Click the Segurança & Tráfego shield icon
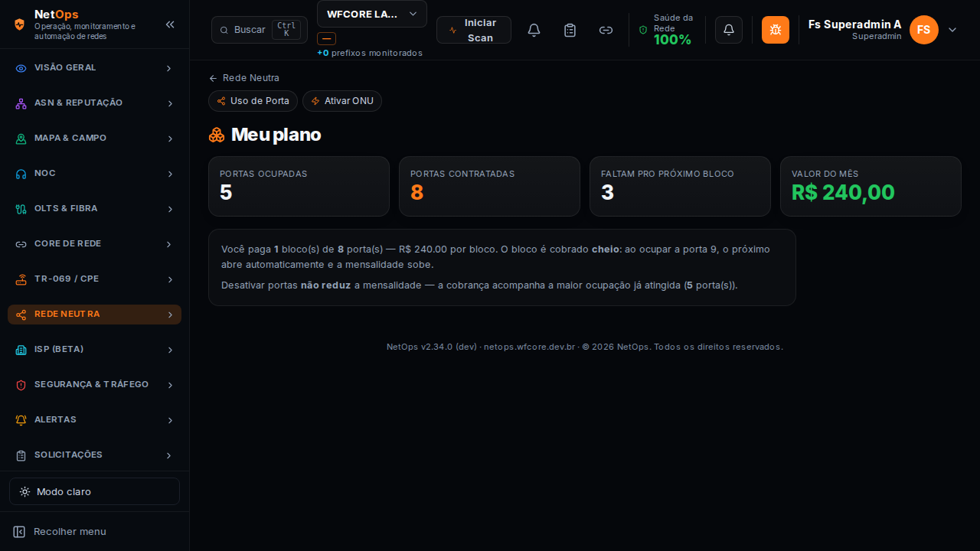Viewport: 980px width, 551px height. [x=21, y=385]
